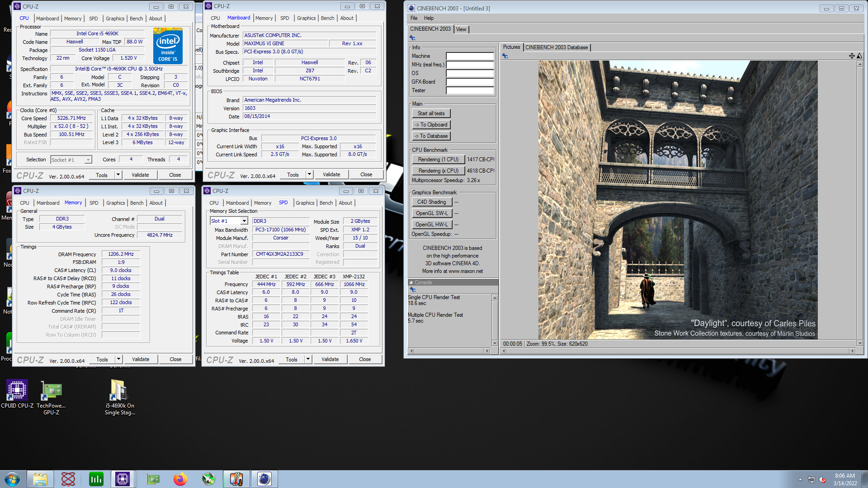The image size is (868, 488).
Task: Open the Socket #1 selection dropdown
Action: point(88,160)
